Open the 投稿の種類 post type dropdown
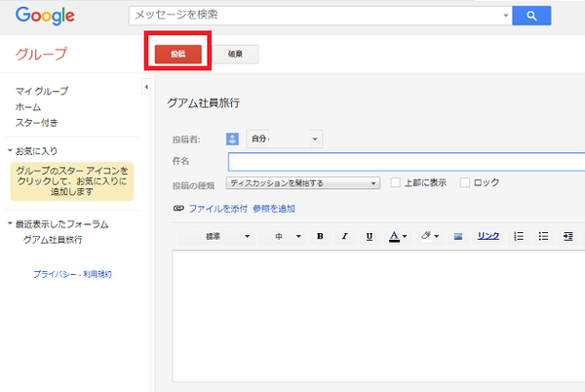Screen dimensions: 585x392 [x=303, y=182]
